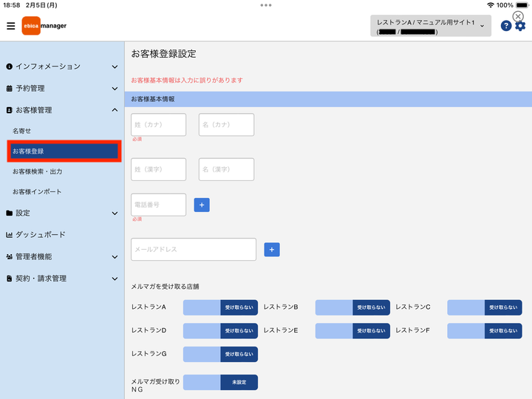
Task: Open お客様インポート menu item
Action: click(37, 192)
